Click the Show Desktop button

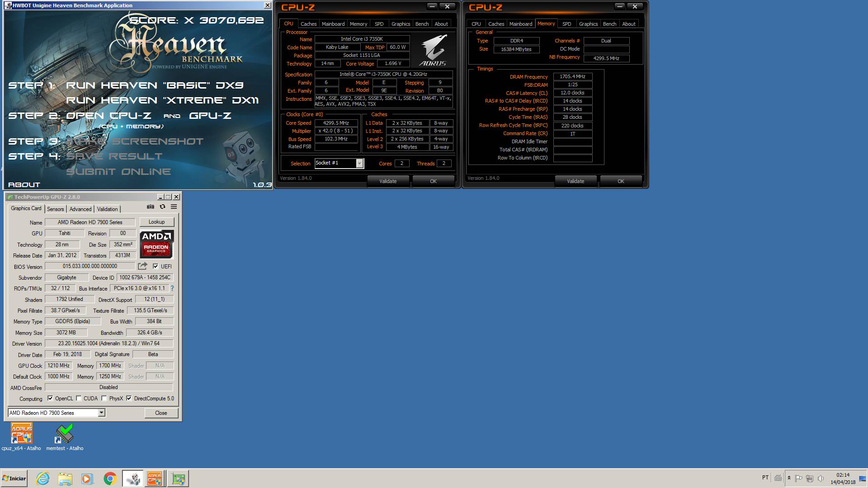pyautogui.click(x=863, y=479)
